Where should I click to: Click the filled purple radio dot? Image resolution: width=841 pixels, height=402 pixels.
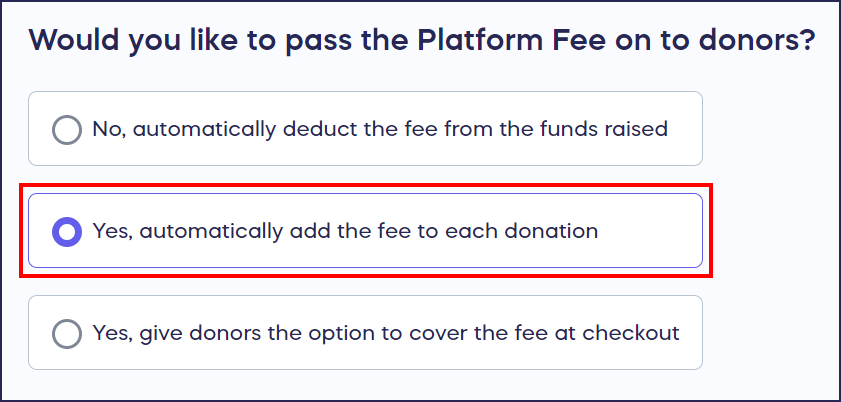pyautogui.click(x=66, y=232)
